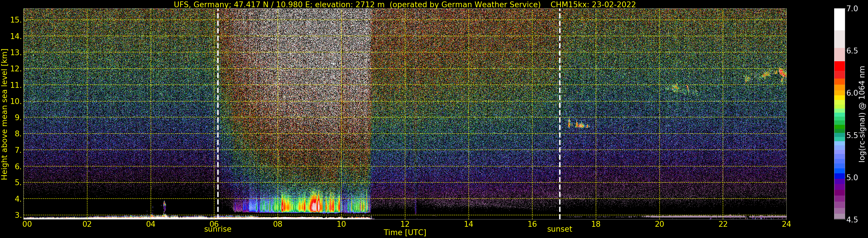Click the "11." height axis tick label
The width and height of the screenshot is (868, 238).
point(16,85)
